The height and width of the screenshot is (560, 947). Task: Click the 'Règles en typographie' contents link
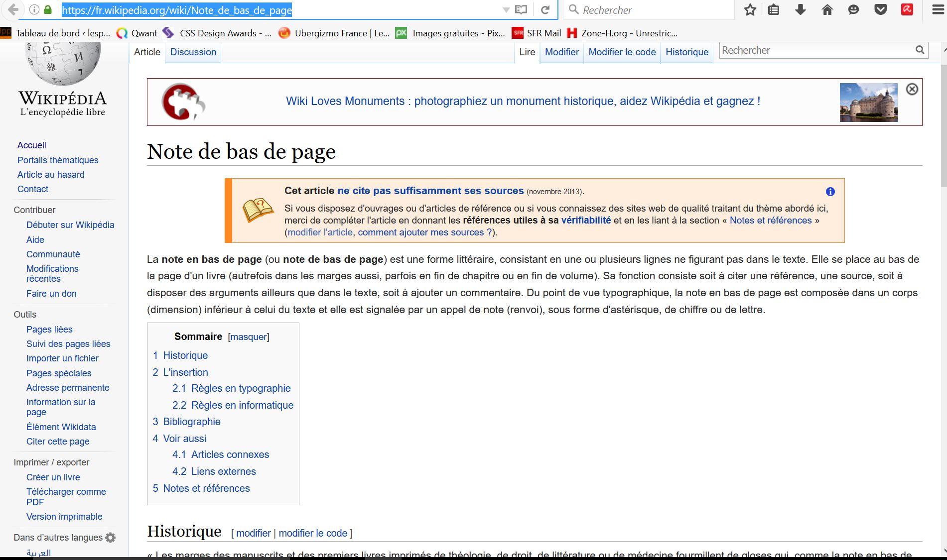[241, 388]
